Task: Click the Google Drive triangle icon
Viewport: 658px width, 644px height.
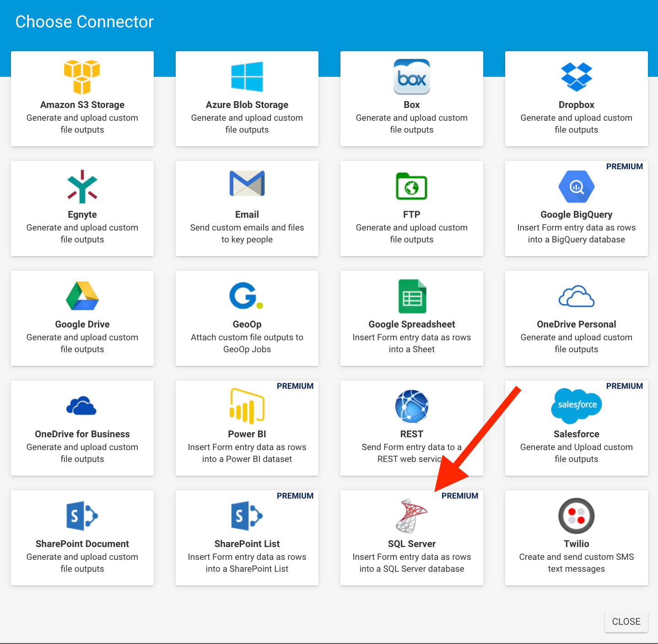Action: pyautogui.click(x=82, y=296)
